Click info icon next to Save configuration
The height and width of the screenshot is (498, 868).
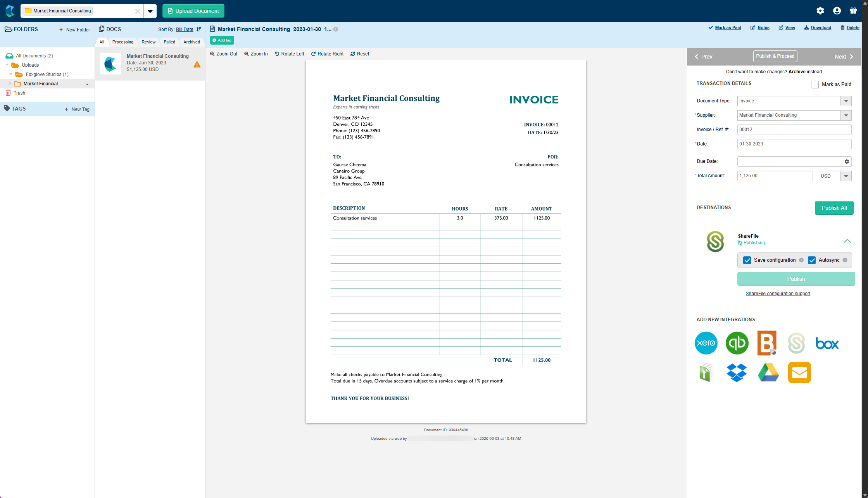click(801, 260)
